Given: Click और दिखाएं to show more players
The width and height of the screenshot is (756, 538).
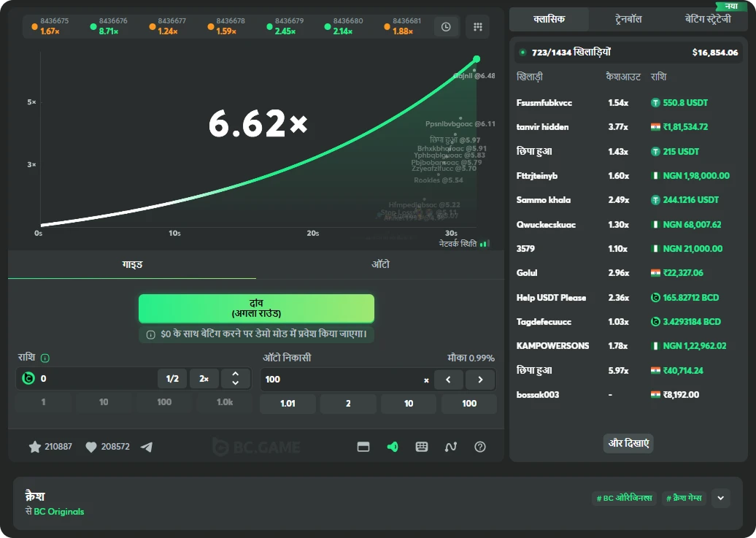Looking at the screenshot, I should tap(628, 443).
